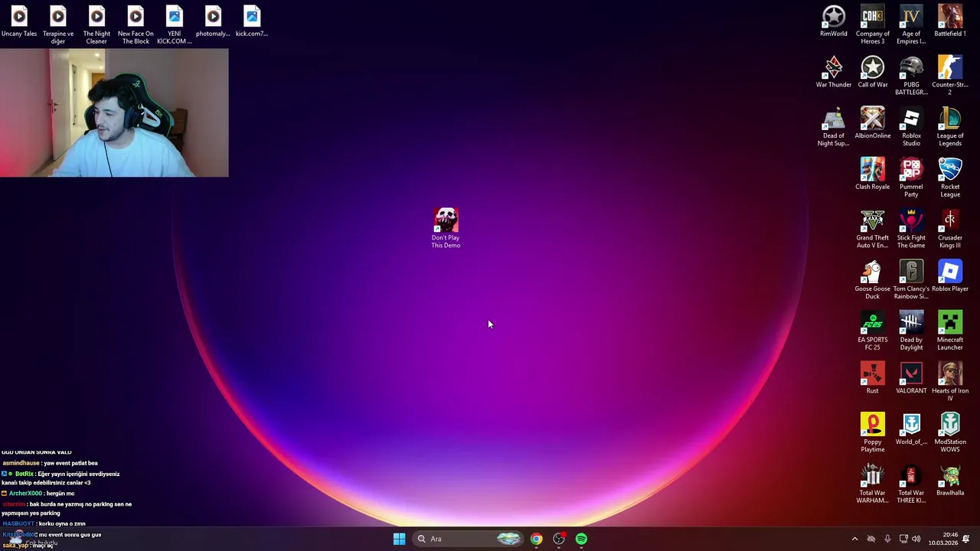The width and height of the screenshot is (980, 551).
Task: Open volume control in system tray
Action: (916, 539)
